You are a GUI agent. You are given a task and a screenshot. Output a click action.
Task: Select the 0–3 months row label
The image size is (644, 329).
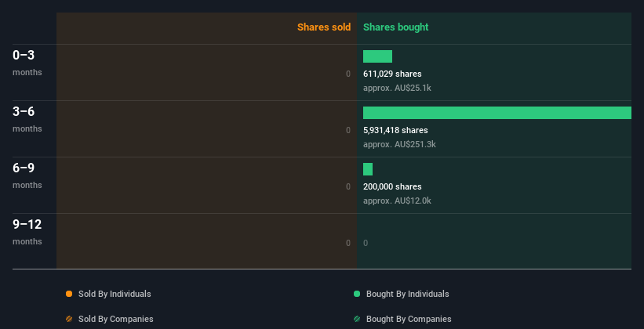[27, 63]
